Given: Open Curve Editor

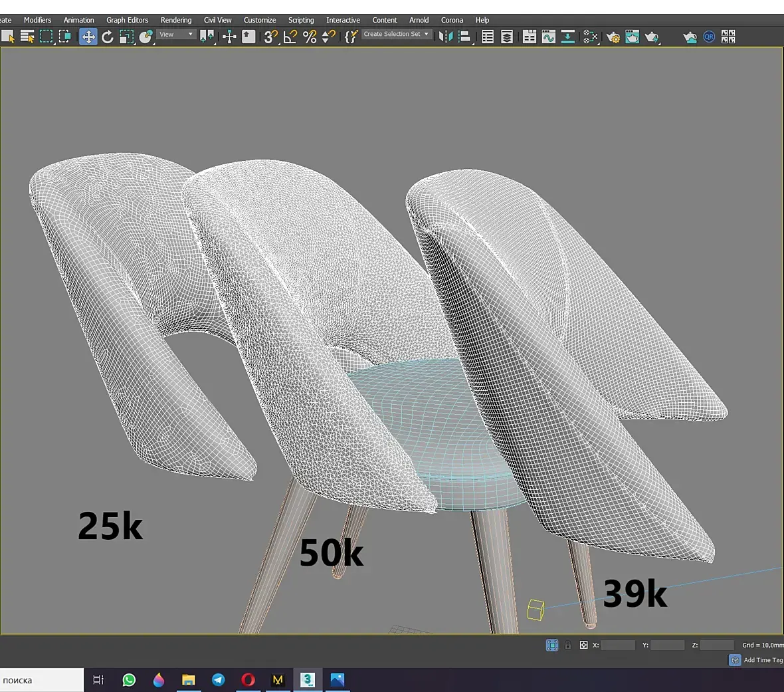Looking at the screenshot, I should tap(549, 37).
